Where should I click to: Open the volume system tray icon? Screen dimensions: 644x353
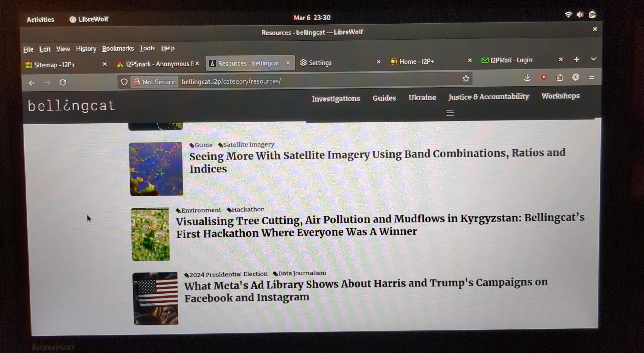580,15
